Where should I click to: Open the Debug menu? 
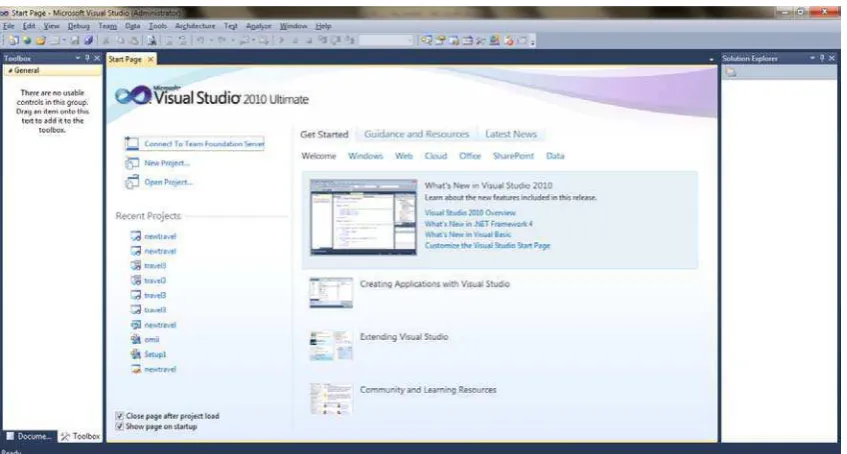[x=79, y=26]
